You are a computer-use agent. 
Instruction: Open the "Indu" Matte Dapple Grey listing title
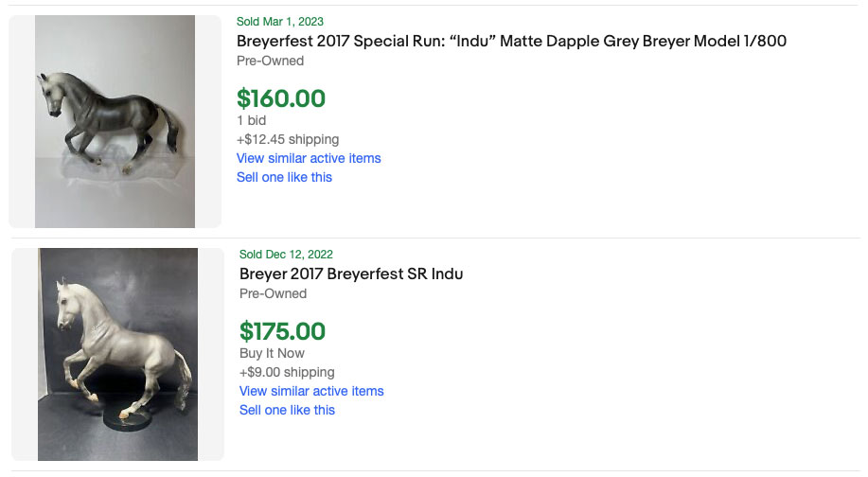(x=511, y=41)
